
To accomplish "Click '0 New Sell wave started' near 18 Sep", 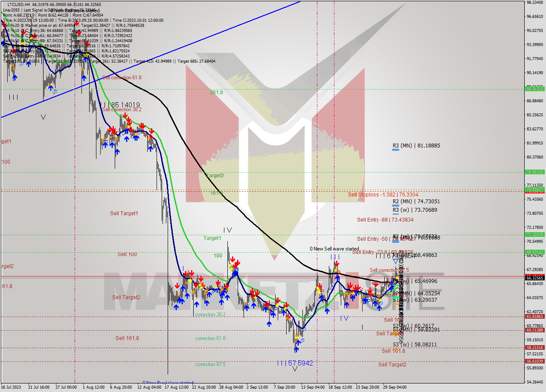I will (x=334, y=249).
